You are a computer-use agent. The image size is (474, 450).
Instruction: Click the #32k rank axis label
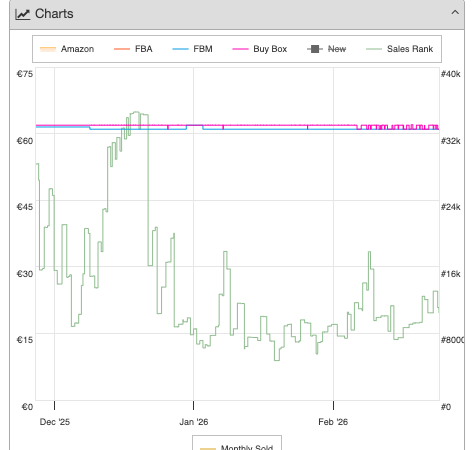tap(451, 141)
